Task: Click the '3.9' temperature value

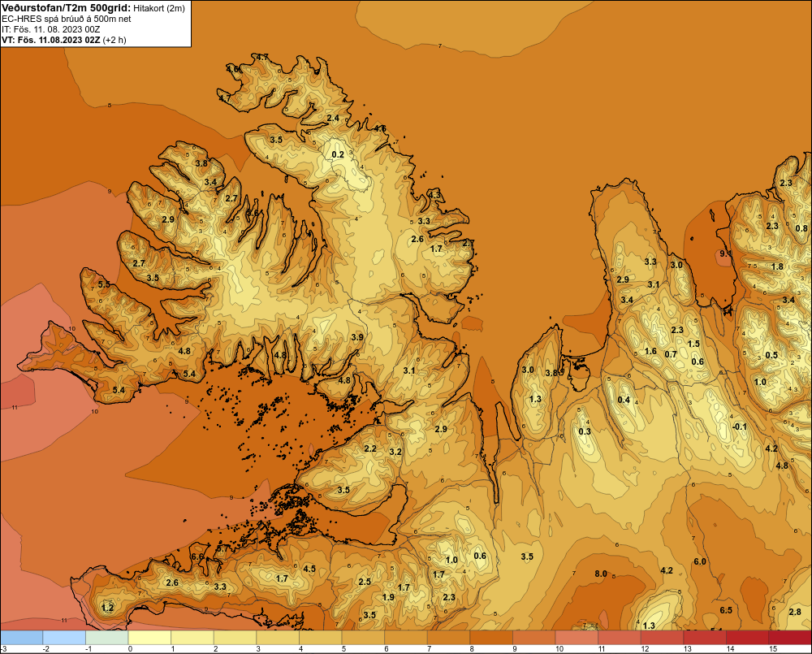Action: point(357,337)
